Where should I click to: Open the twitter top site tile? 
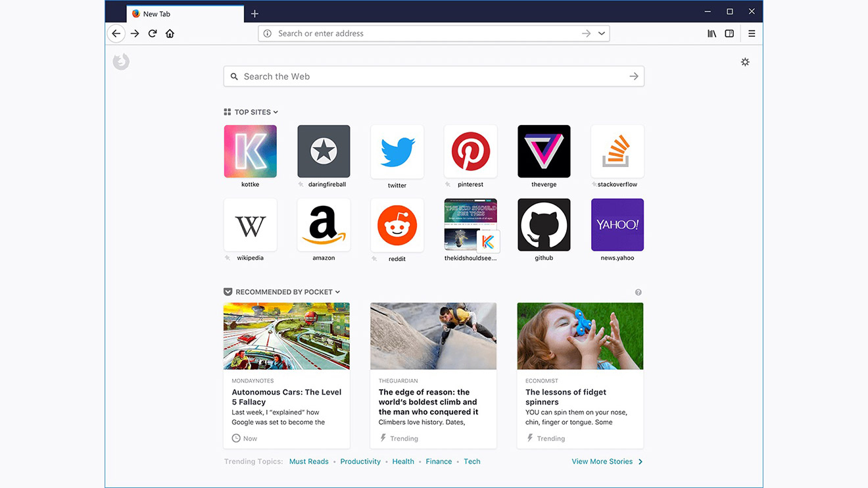click(397, 151)
